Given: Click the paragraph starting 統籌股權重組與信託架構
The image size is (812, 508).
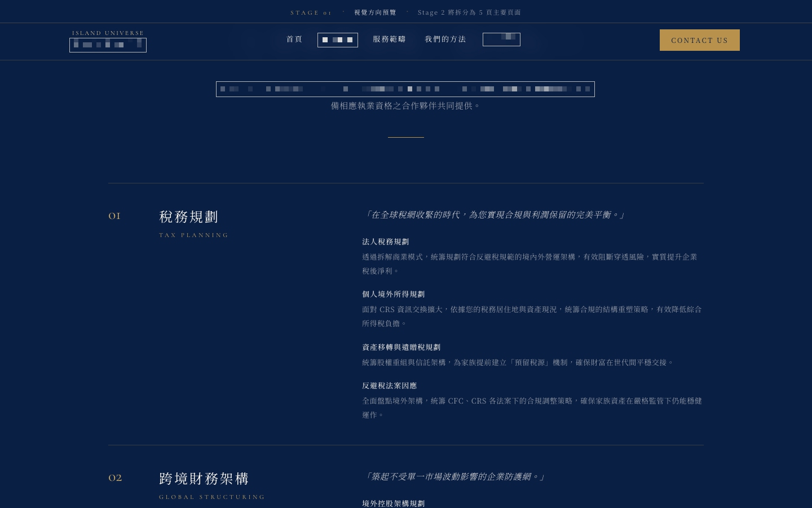Looking at the screenshot, I should coord(518,362).
